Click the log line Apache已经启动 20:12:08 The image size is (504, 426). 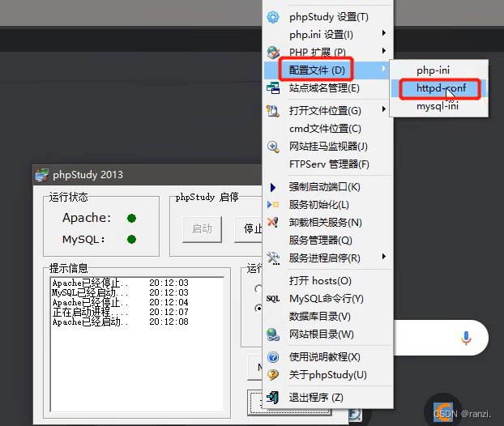pyautogui.click(x=121, y=322)
